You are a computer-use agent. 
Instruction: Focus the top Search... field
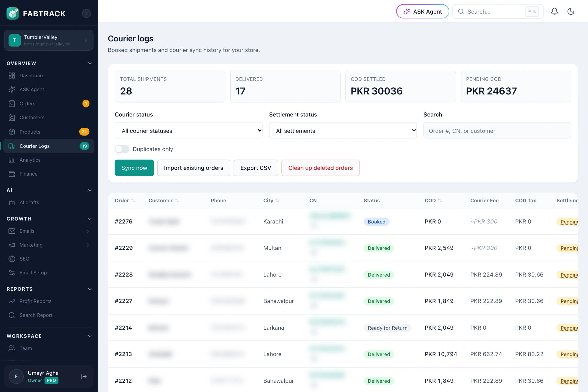[x=498, y=11]
